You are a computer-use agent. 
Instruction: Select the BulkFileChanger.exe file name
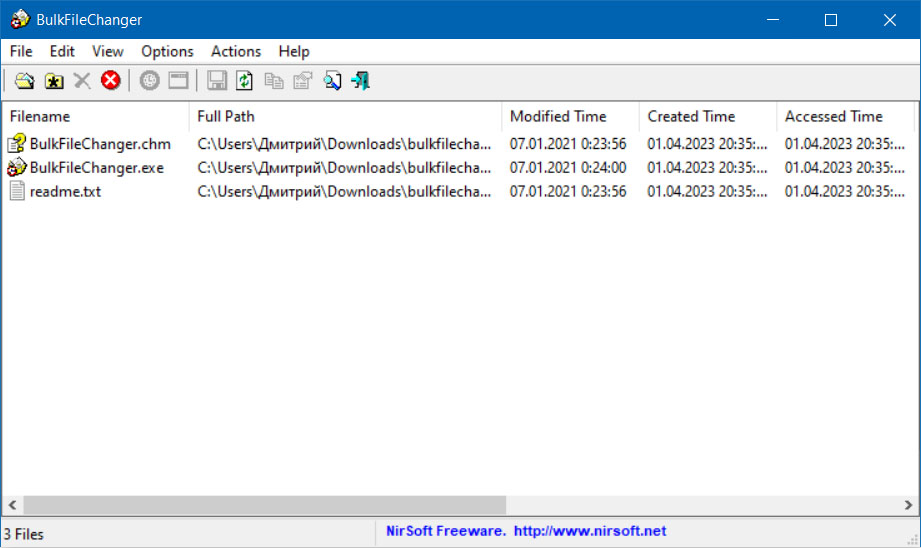[96, 167]
